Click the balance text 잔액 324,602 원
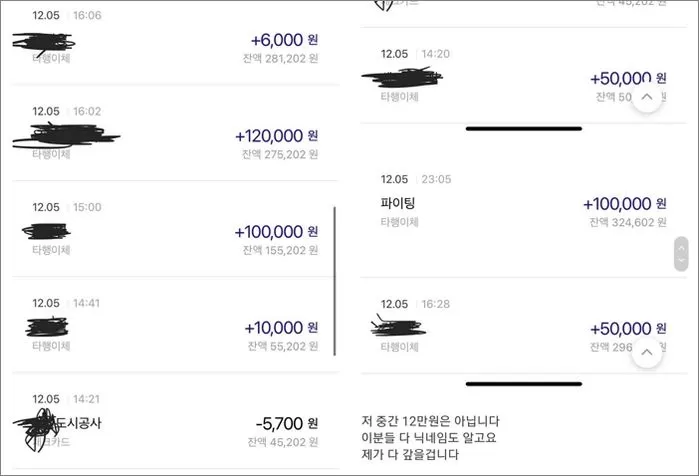Viewport: 699px width, 476px height. tap(628, 222)
